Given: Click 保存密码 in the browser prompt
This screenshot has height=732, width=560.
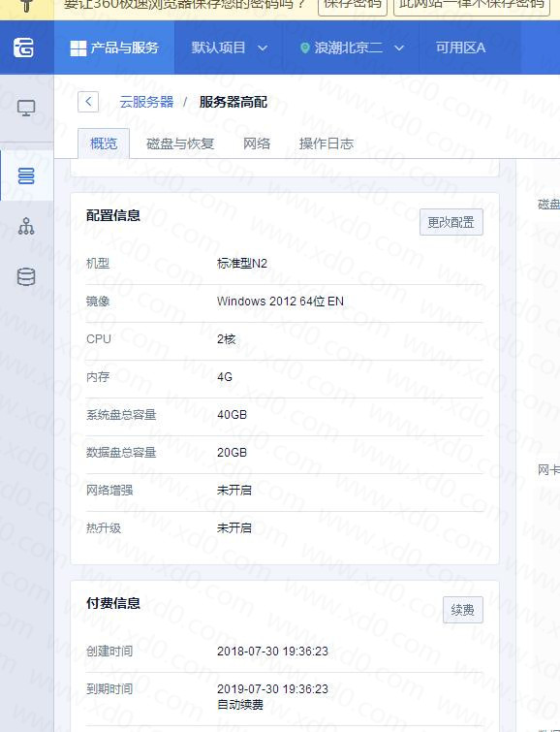Looking at the screenshot, I should click(353, 6).
